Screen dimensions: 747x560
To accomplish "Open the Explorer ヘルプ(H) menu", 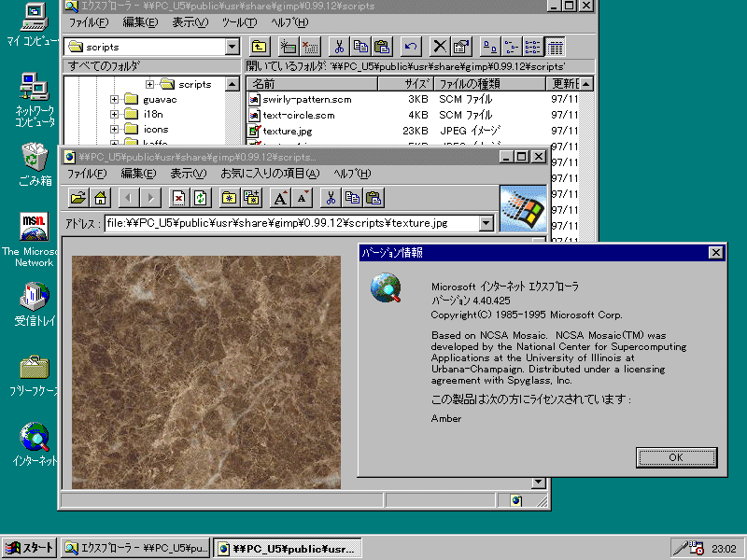I will pos(289,22).
